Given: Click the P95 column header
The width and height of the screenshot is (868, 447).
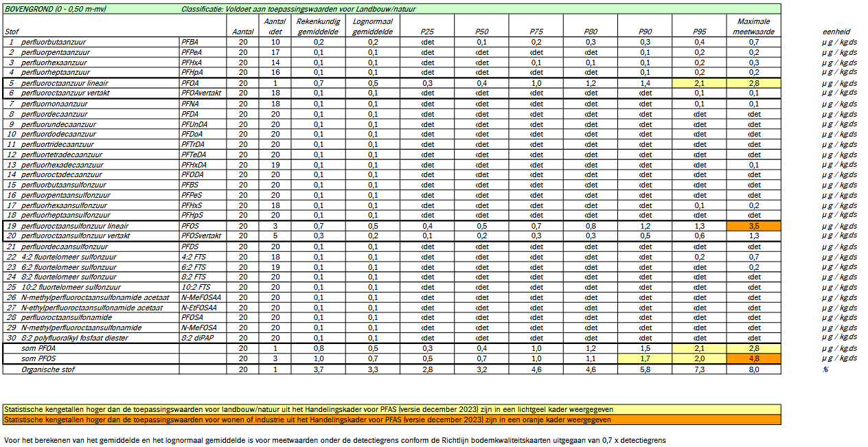Looking at the screenshot, I should [699, 32].
